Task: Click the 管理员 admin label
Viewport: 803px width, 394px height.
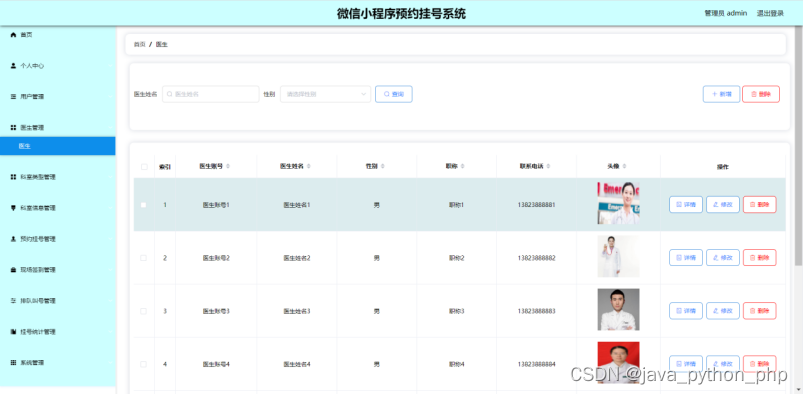Action: point(726,13)
